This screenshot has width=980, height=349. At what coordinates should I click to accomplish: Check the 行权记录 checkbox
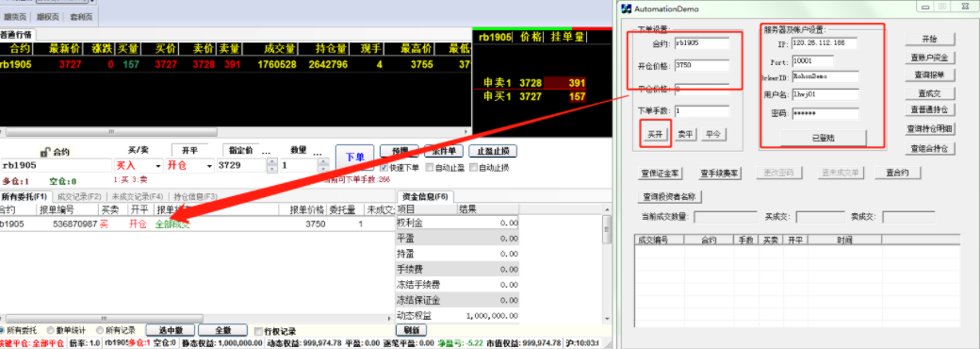coord(259,331)
